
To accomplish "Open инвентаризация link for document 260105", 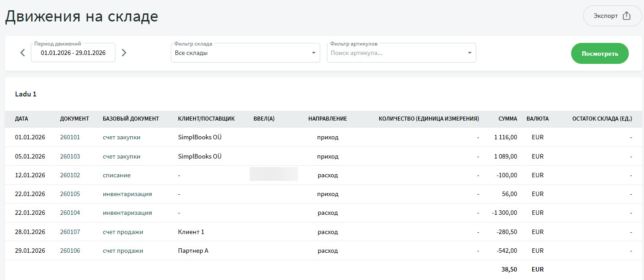I will click(x=127, y=194).
